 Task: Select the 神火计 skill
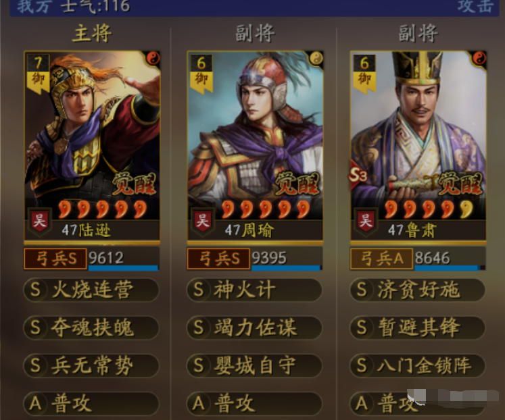click(254, 290)
